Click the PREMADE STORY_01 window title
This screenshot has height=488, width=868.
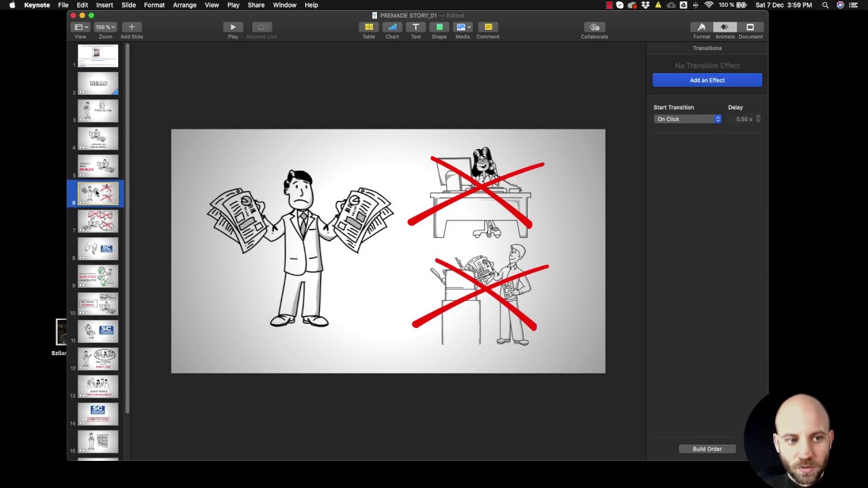pyautogui.click(x=408, y=15)
